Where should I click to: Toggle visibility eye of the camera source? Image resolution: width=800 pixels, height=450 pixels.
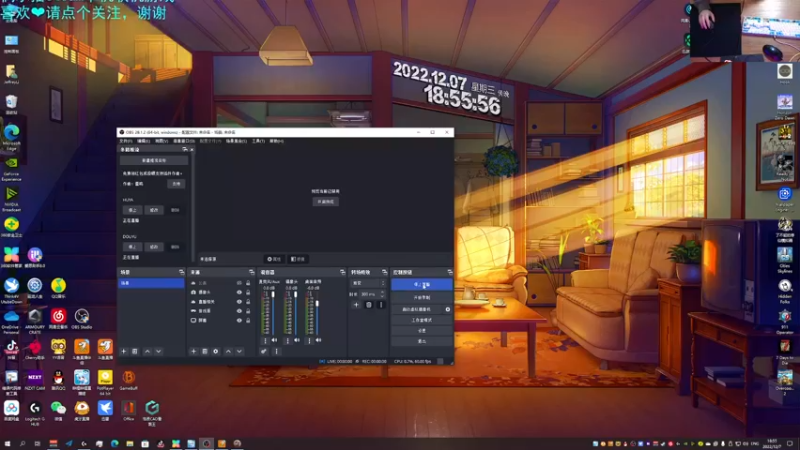[x=239, y=292]
